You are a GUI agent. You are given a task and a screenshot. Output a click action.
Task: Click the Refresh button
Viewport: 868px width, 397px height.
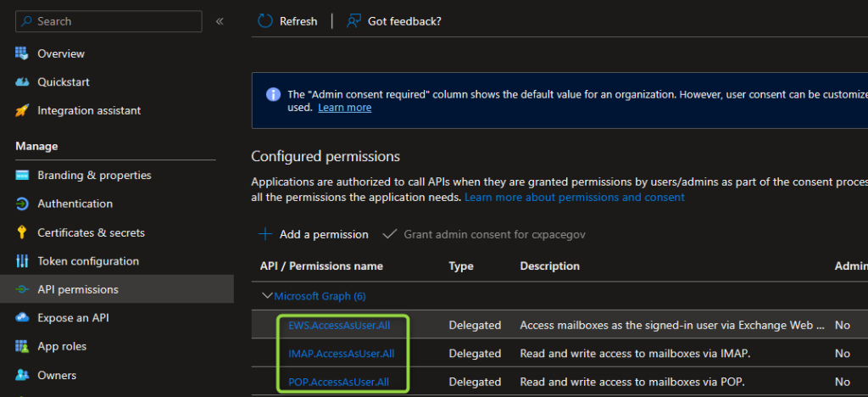(287, 21)
